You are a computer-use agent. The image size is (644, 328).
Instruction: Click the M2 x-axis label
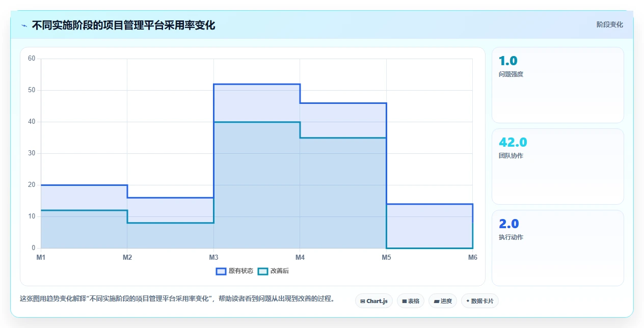[127, 258]
